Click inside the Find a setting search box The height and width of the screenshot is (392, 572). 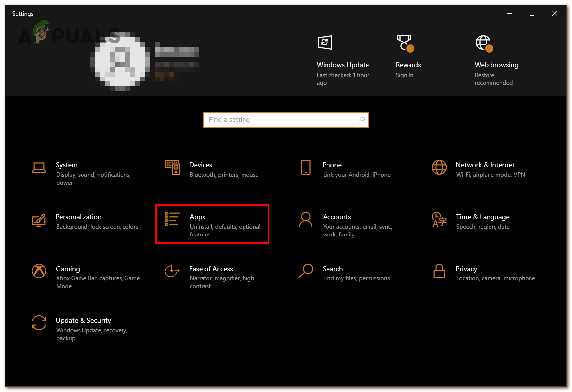pyautogui.click(x=286, y=119)
